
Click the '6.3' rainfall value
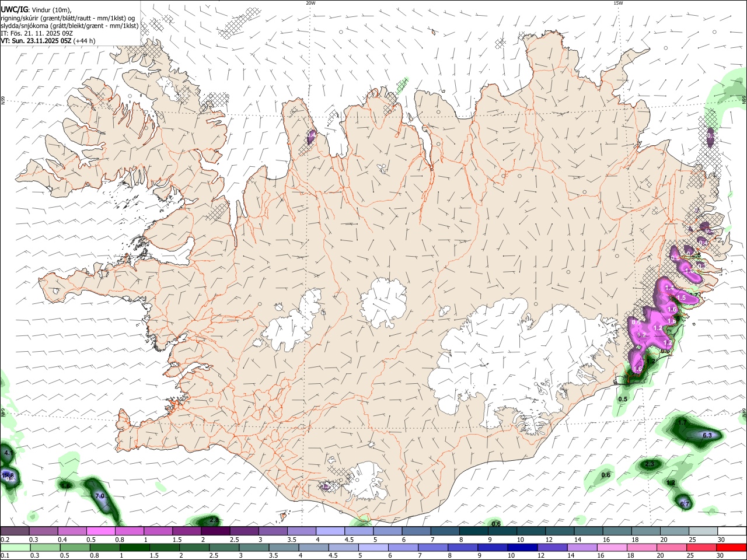[707, 435]
